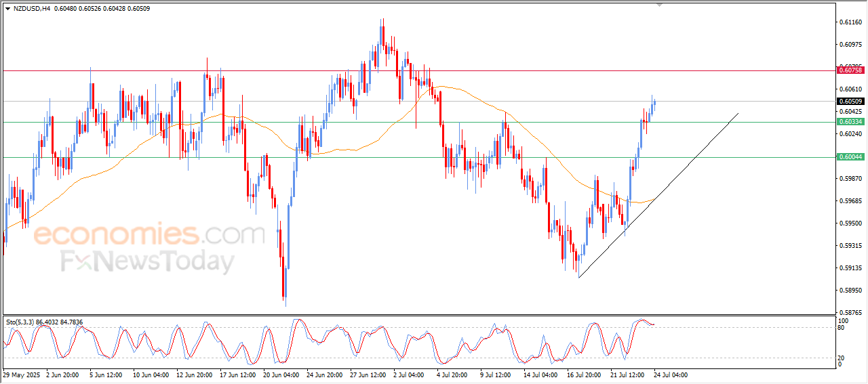Viewport: 868px width, 384px height.
Task: Click the 0.60425 price axis value
Action: coord(850,112)
